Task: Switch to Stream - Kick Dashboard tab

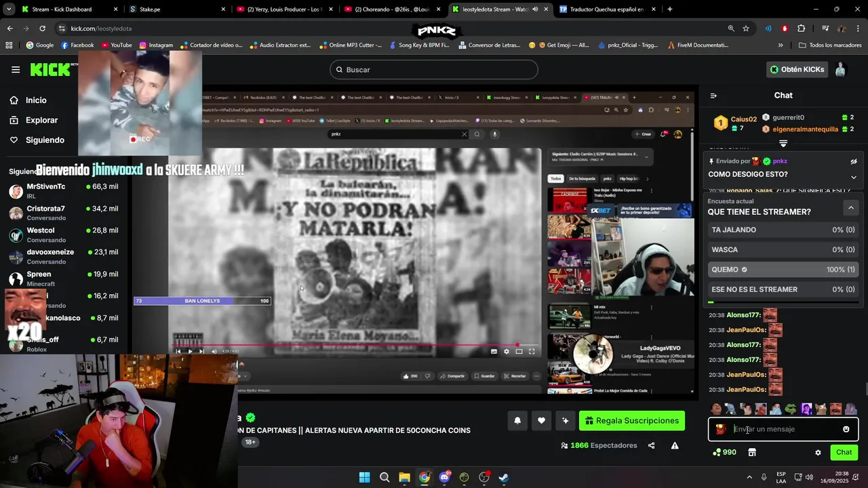Action: [68, 9]
